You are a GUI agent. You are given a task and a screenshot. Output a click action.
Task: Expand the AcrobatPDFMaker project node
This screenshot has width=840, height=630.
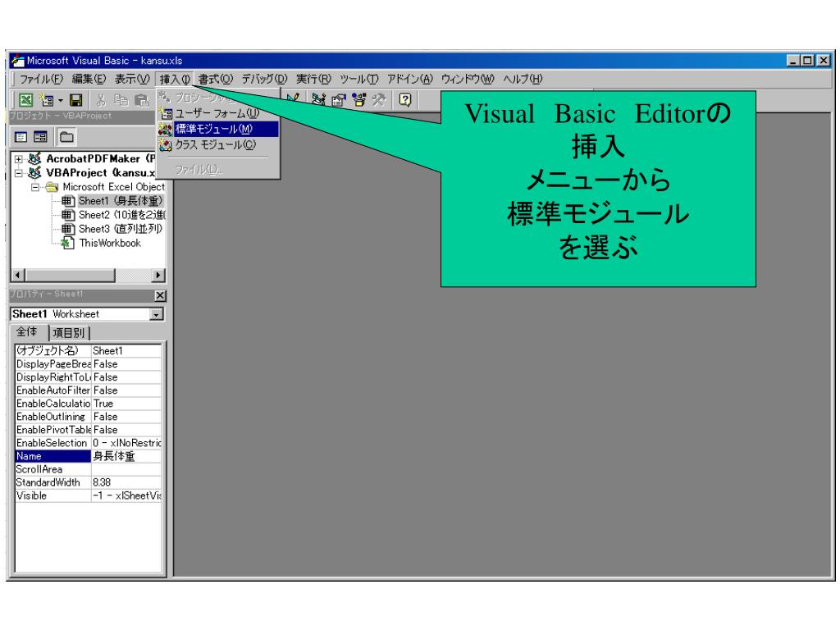tap(19, 159)
